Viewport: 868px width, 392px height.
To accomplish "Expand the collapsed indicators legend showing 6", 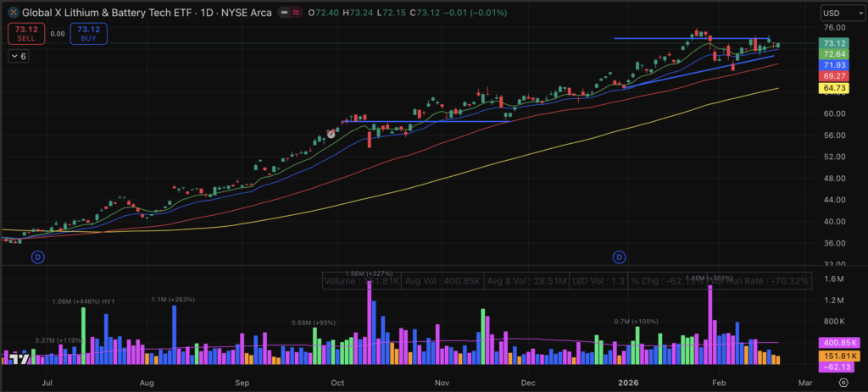I will [x=19, y=56].
